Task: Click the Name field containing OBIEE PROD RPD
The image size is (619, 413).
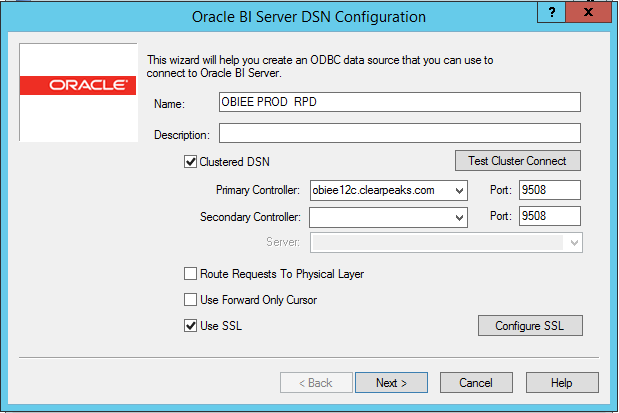Action: [x=400, y=102]
